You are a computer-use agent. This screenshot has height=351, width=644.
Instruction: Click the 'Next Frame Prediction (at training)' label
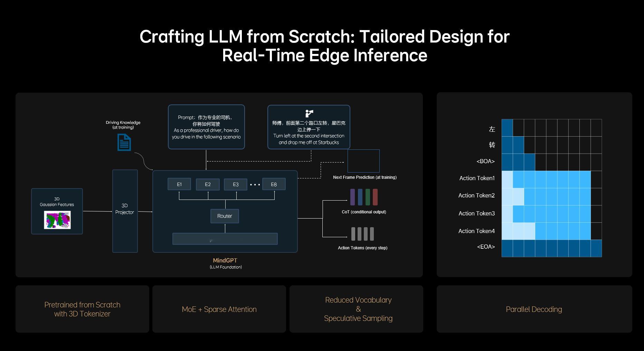coord(365,177)
